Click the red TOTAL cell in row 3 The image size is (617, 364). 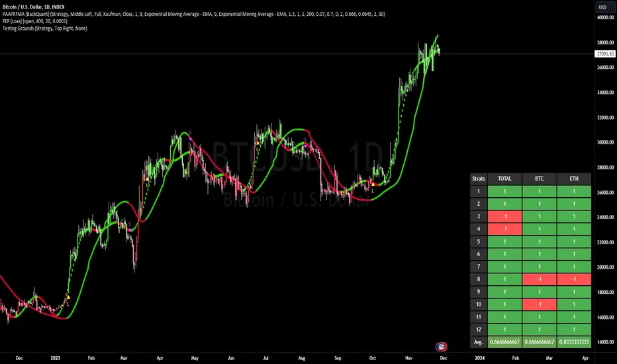coord(505,216)
